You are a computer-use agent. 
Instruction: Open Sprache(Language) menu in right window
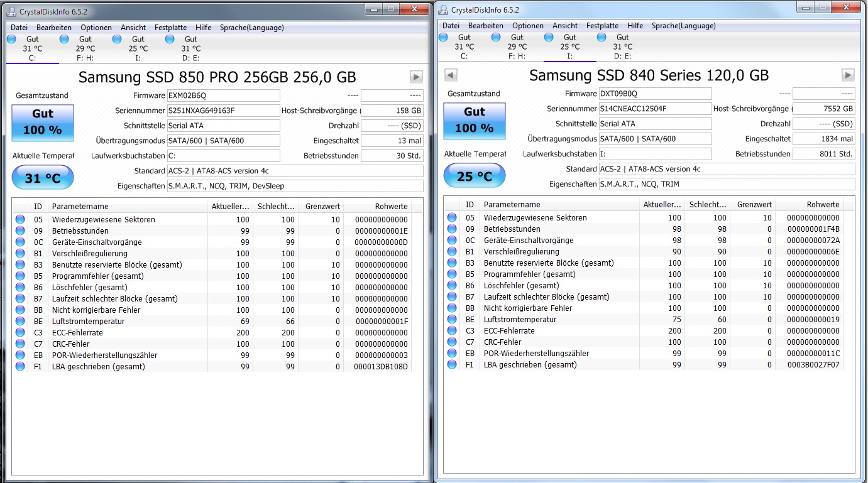pyautogui.click(x=684, y=26)
